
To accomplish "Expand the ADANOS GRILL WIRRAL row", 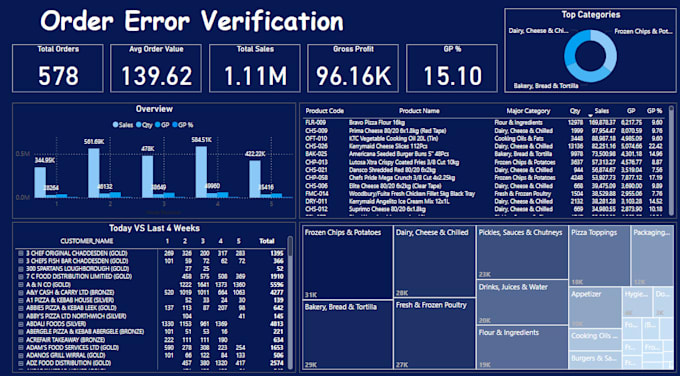I will (x=20, y=356).
